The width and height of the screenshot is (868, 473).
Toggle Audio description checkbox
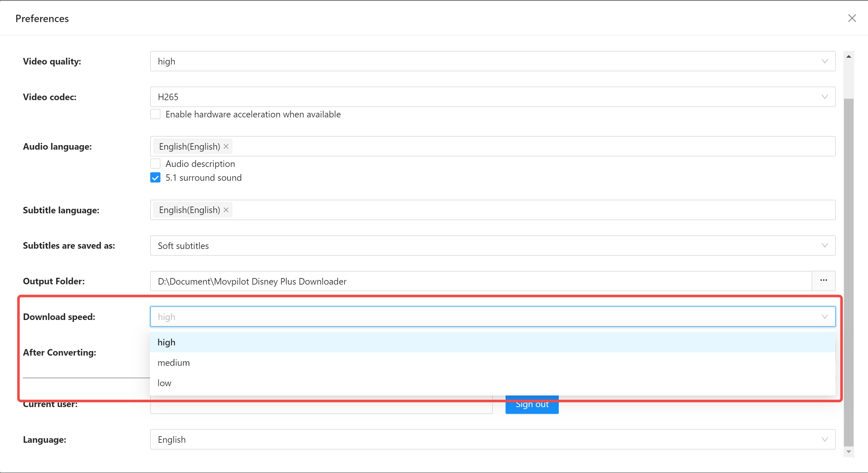[155, 164]
